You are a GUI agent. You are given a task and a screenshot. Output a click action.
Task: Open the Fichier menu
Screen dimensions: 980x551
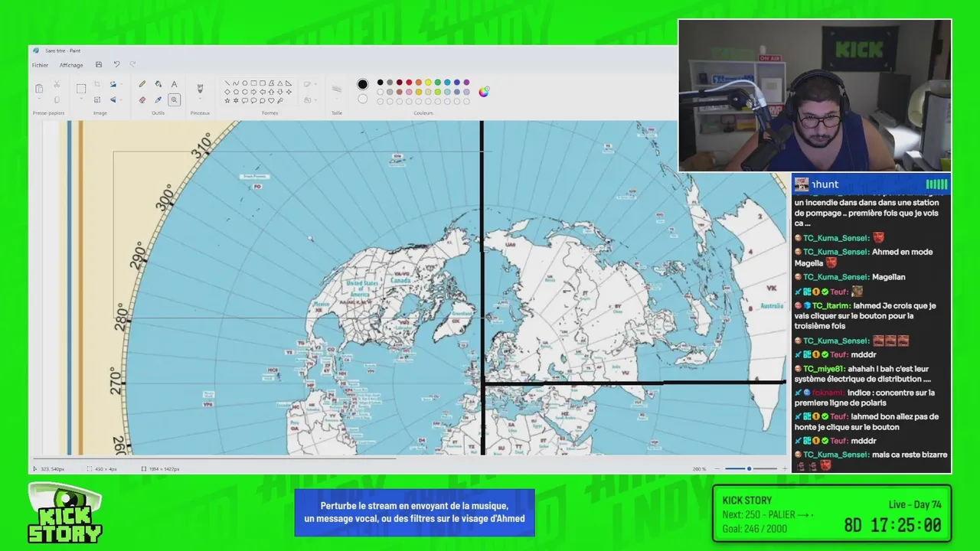click(x=40, y=65)
